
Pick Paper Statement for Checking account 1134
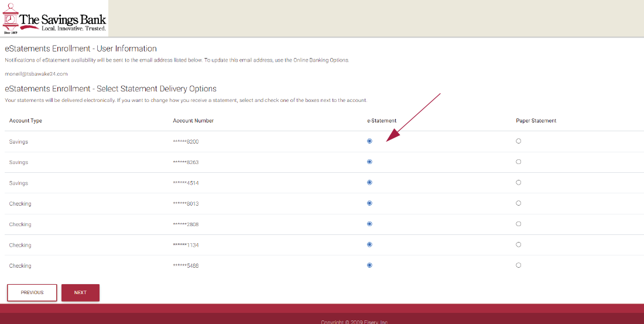click(x=519, y=245)
